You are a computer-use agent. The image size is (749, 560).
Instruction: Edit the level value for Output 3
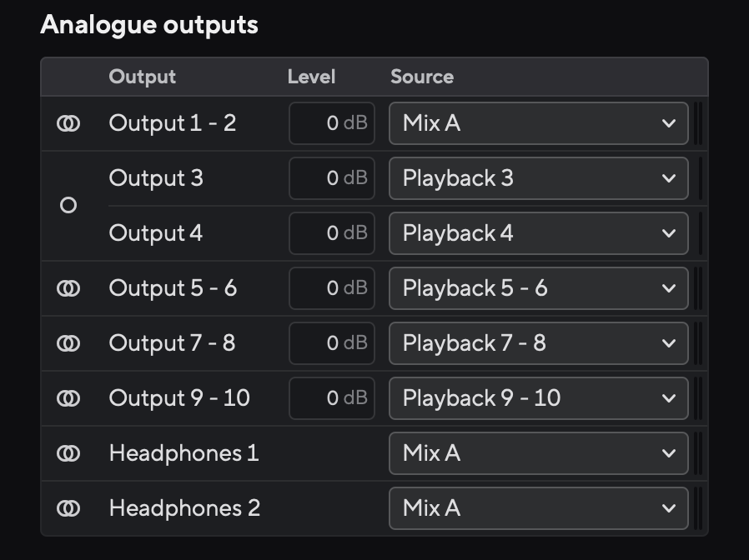(x=331, y=177)
